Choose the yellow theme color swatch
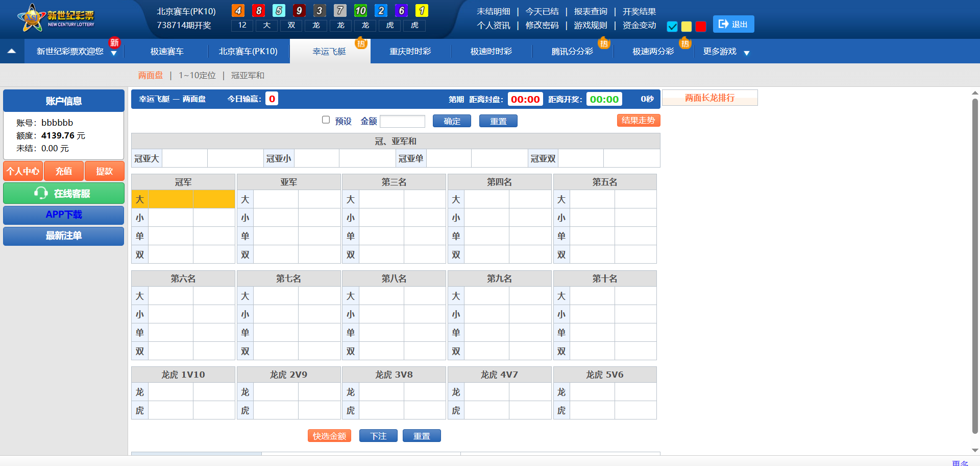Viewport: 980px width, 466px height. tap(687, 27)
